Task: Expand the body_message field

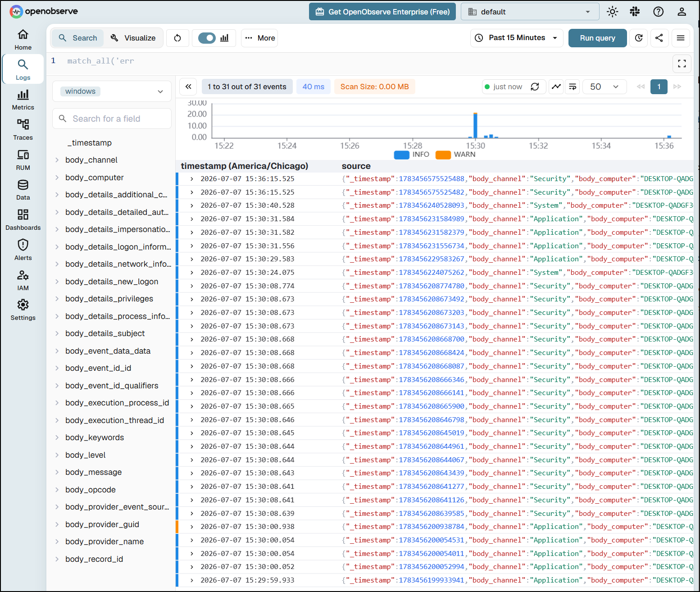Action: [57, 472]
